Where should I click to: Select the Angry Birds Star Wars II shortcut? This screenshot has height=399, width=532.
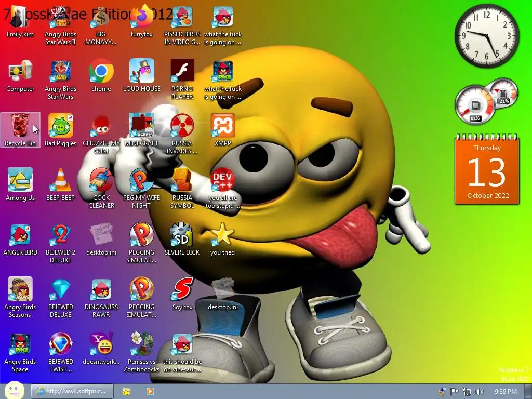(x=60, y=26)
